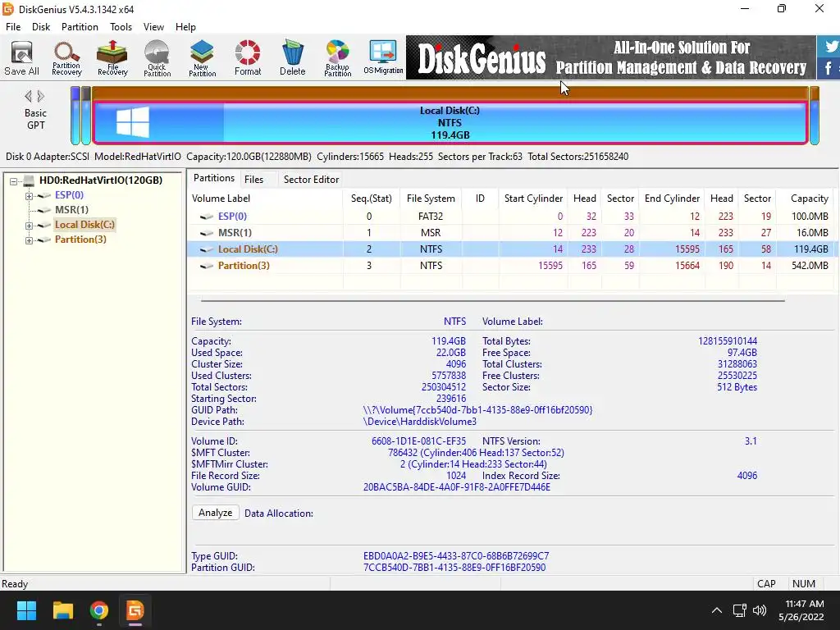Select the Partitions tab

214,178
